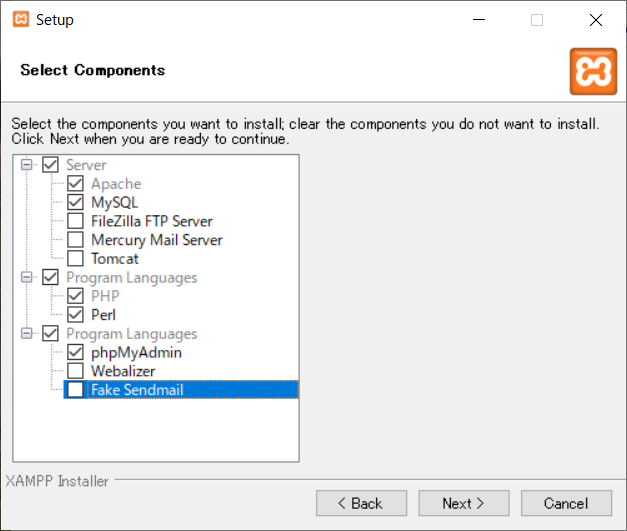Collapse the first Program Languages group
The width and height of the screenshot is (627, 531).
[x=26, y=277]
